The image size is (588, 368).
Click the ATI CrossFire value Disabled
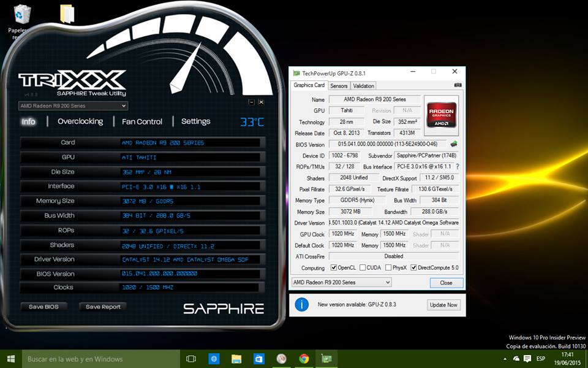[394, 256]
